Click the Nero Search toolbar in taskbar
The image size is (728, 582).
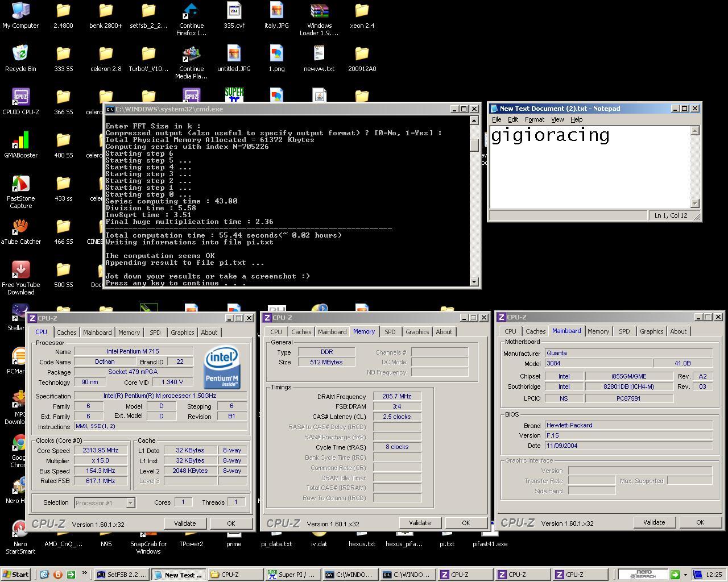tap(643, 575)
